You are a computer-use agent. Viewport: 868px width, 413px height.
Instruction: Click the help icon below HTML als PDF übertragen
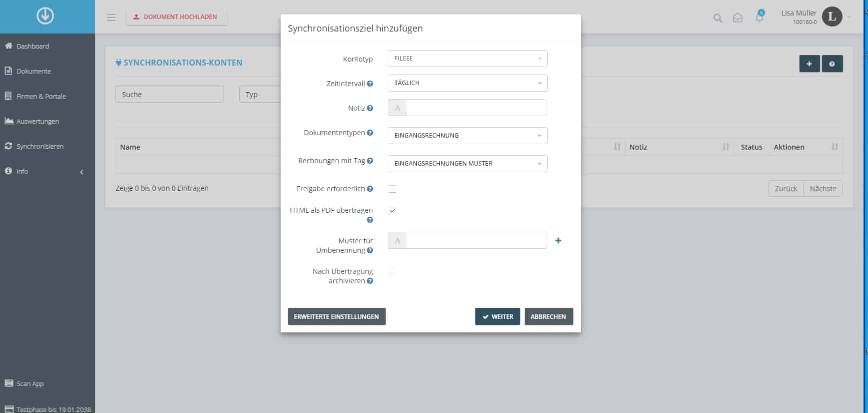tap(370, 220)
